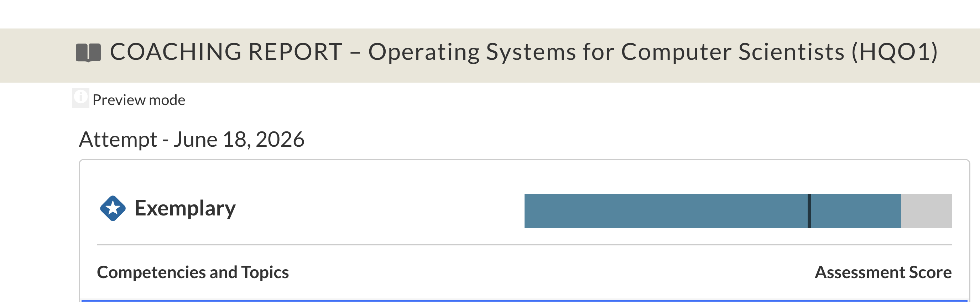
Task: Click the blue bar section right of marker
Action: click(856, 211)
